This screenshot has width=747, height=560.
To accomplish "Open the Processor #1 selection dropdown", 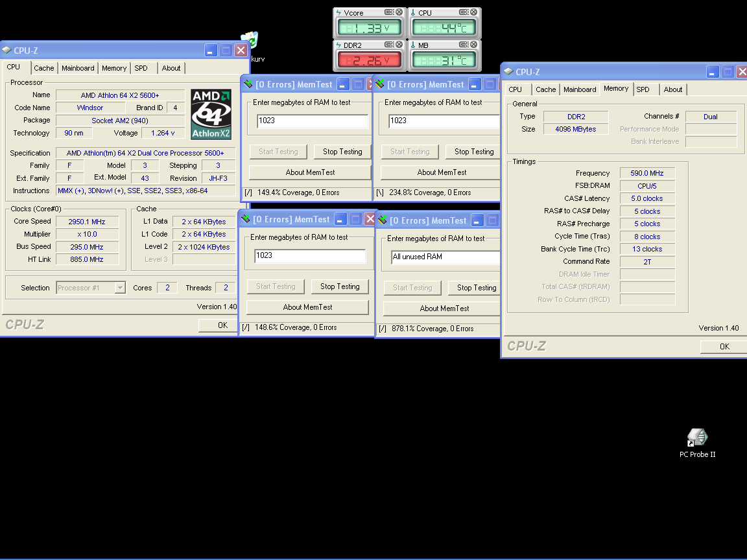I will 120,288.
